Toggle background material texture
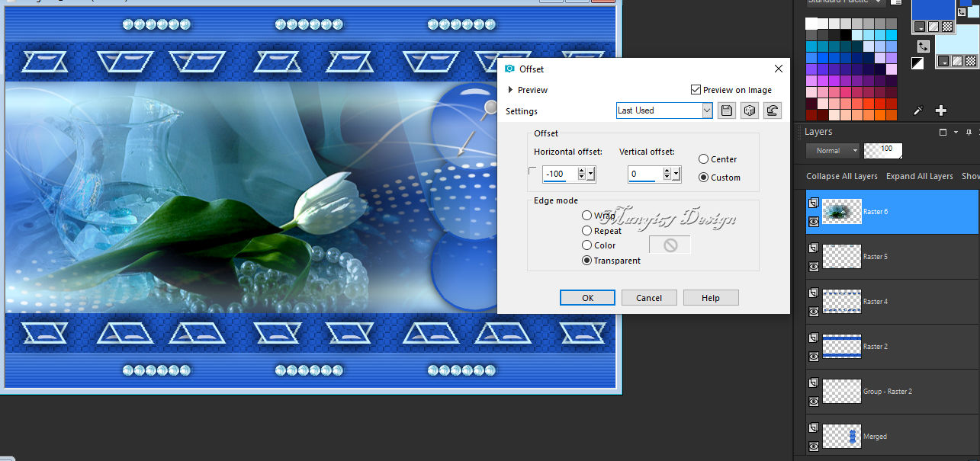The width and height of the screenshot is (980, 461). pyautogui.click(x=956, y=61)
